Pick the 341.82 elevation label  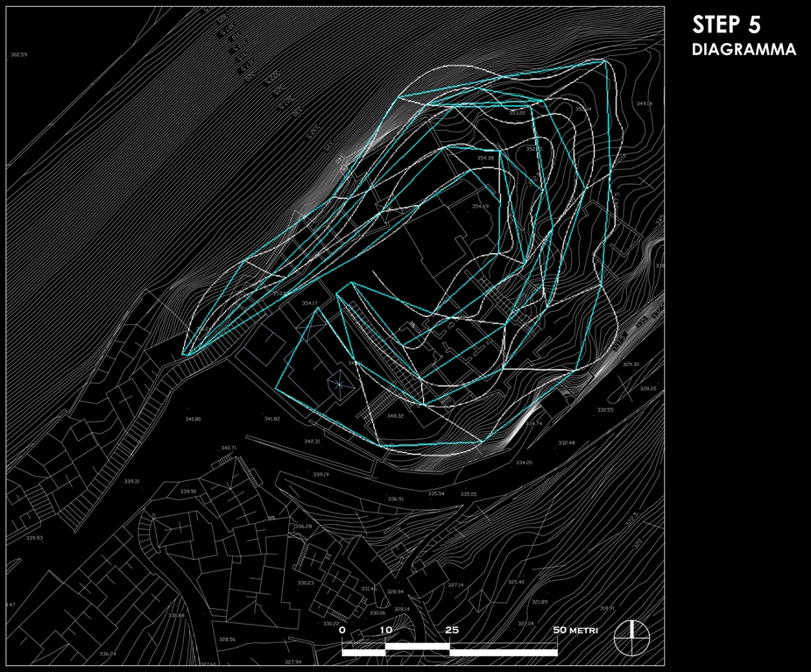pyautogui.click(x=272, y=419)
